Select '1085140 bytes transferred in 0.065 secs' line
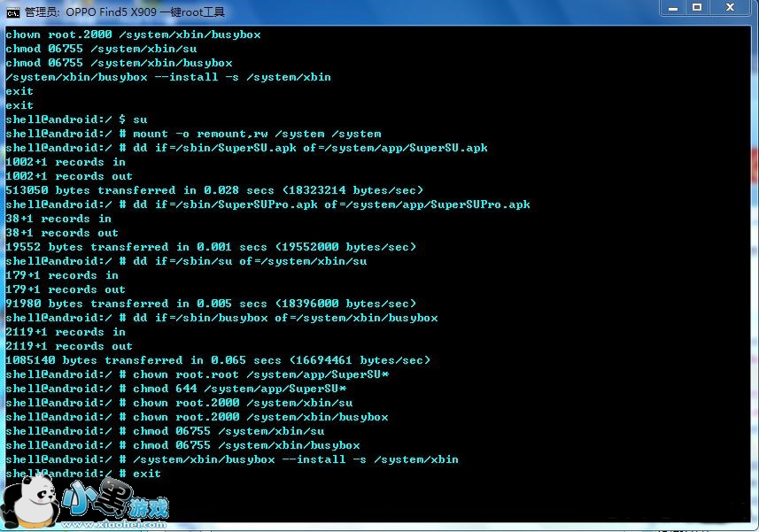759x532 pixels. [x=218, y=360]
